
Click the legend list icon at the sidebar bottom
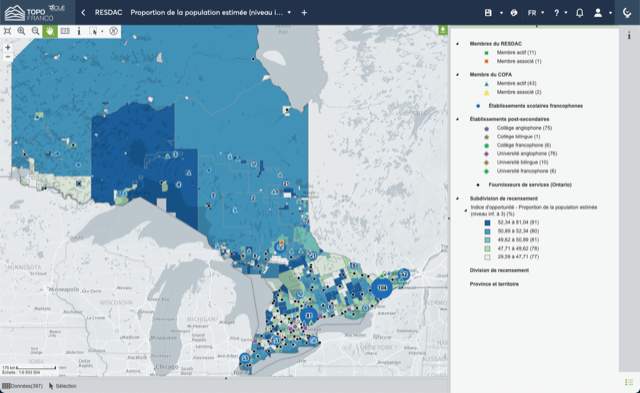click(x=629, y=382)
